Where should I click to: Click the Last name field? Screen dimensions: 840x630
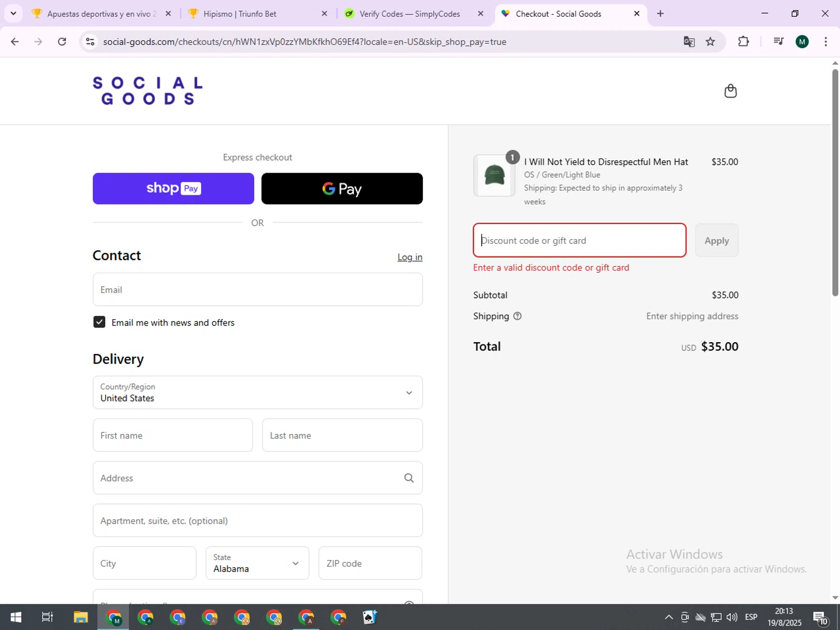pos(342,435)
